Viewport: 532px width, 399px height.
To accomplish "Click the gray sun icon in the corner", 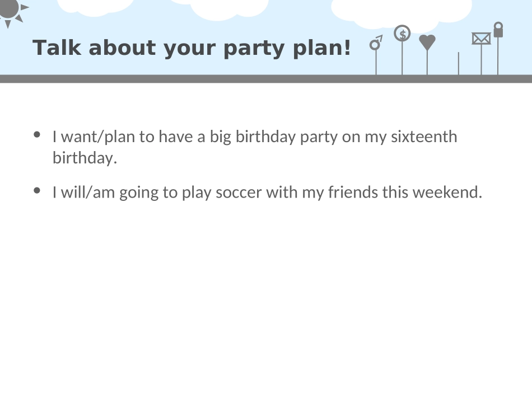I will 10,9.
